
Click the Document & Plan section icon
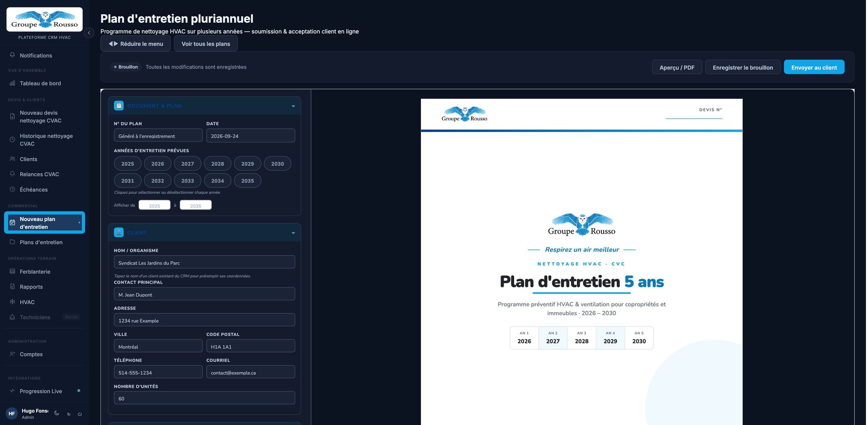click(x=119, y=106)
